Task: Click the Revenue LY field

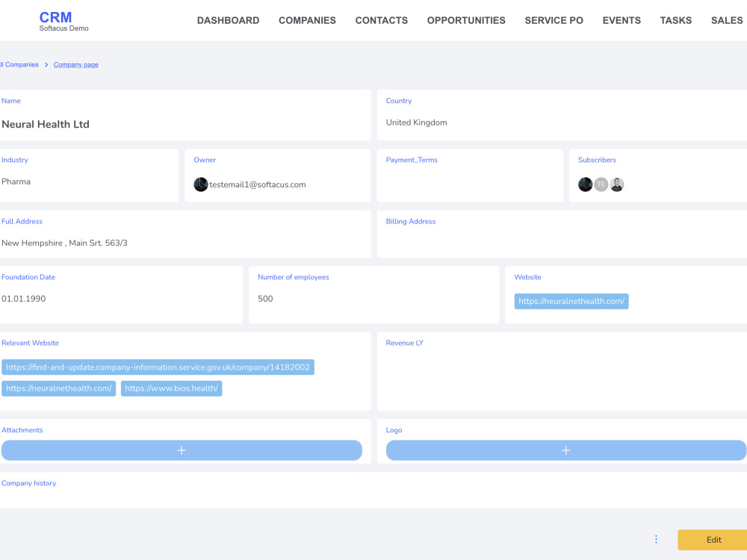Action: click(562, 371)
